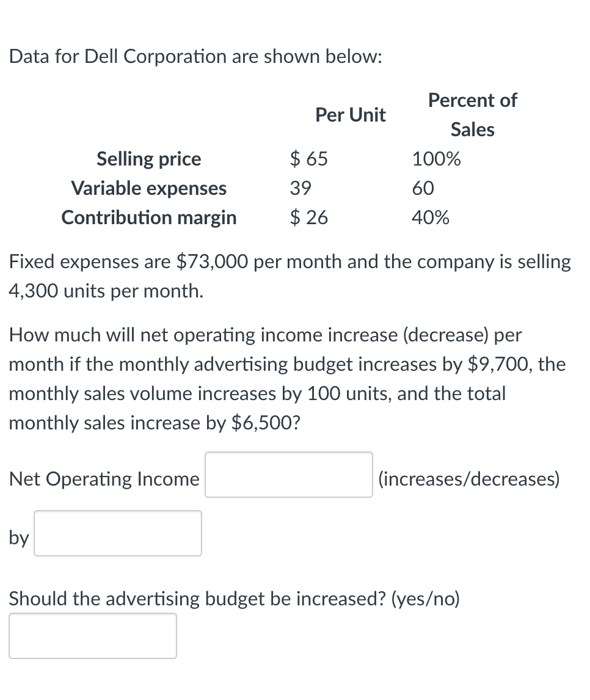Screen dimensions: 590x700
Task: Click the '40%' contribution margin percentage
Action: (431, 217)
